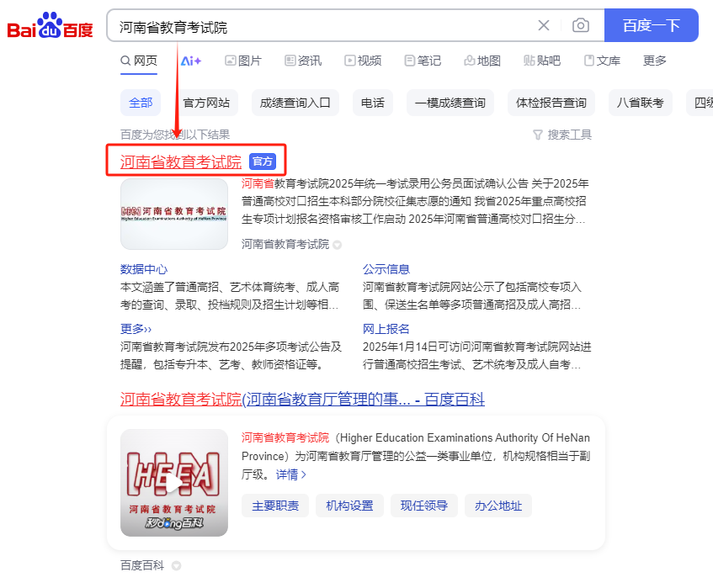Clear the search box using the X icon

point(544,25)
